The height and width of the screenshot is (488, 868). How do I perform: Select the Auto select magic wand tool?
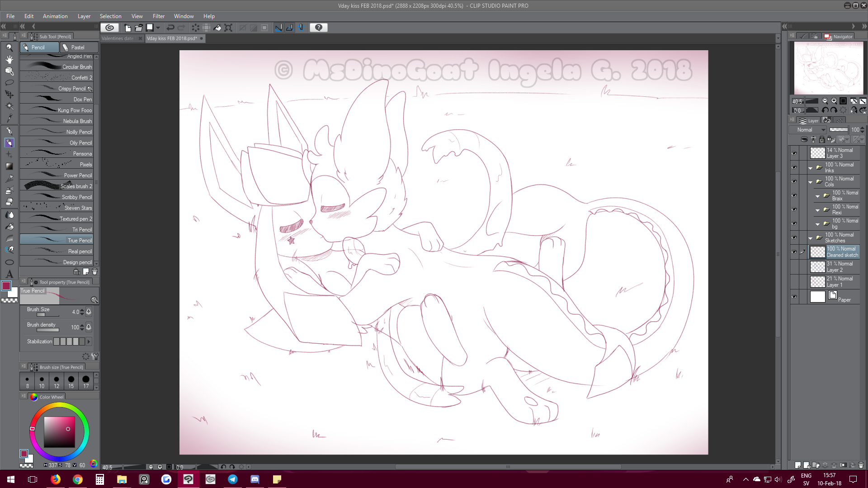(9, 106)
